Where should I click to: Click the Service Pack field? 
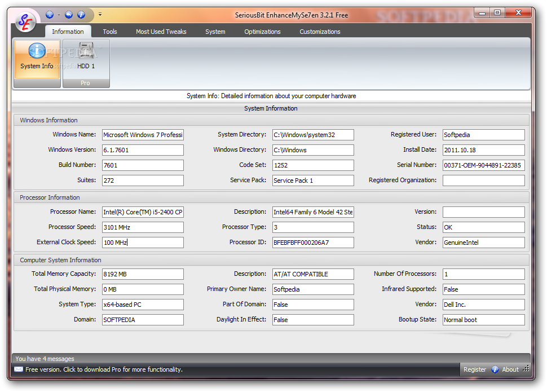314,180
